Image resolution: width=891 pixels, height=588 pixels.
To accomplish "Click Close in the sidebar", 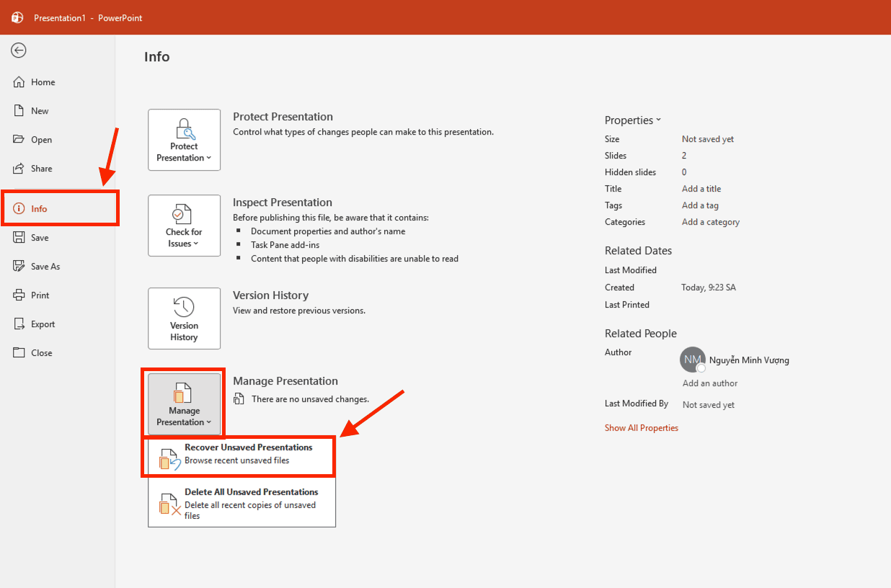I will click(58, 353).
